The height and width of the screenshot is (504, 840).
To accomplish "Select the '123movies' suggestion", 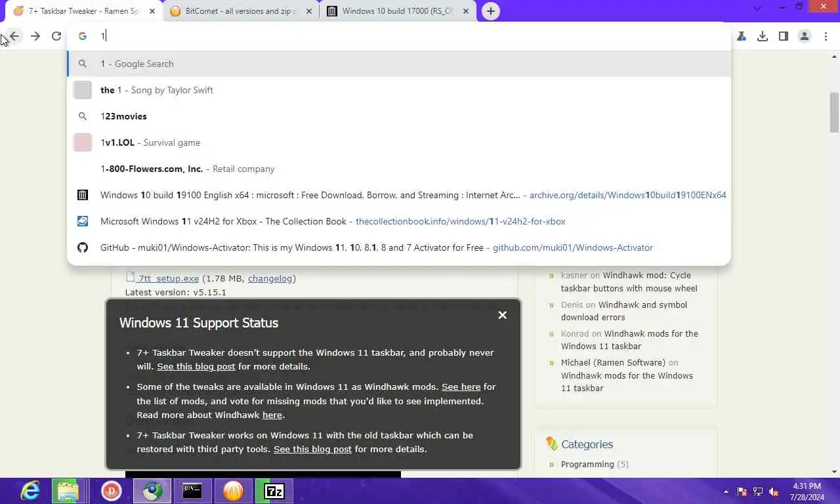I will (x=399, y=116).
